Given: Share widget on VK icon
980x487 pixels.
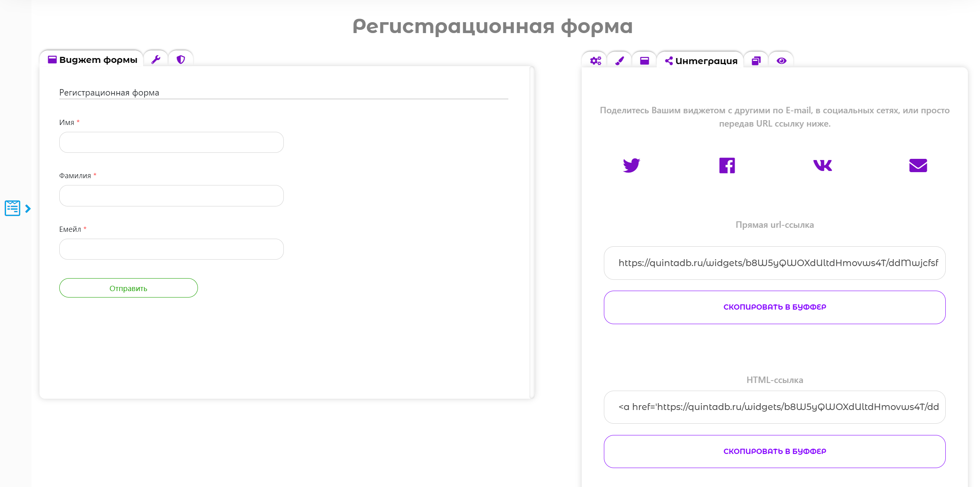Looking at the screenshot, I should [822, 165].
